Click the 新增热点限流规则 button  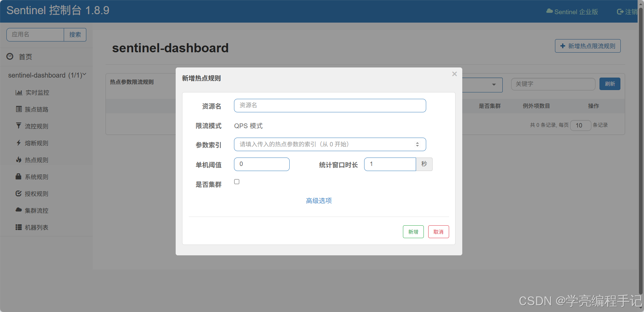point(588,46)
